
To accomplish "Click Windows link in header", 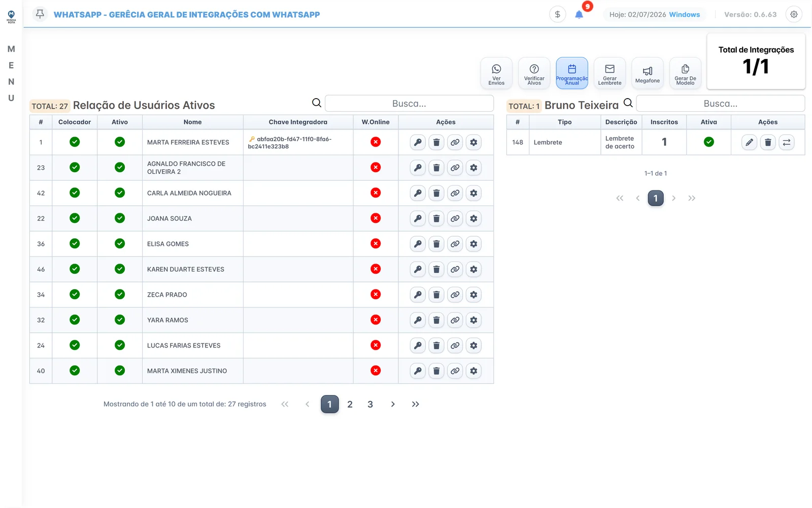I will pos(684,14).
